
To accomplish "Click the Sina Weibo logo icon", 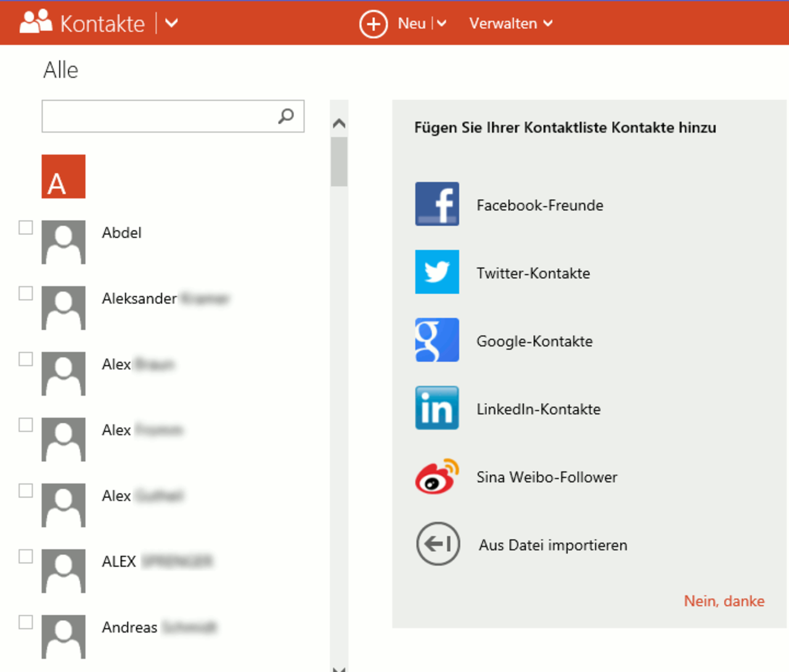I will pyautogui.click(x=437, y=476).
